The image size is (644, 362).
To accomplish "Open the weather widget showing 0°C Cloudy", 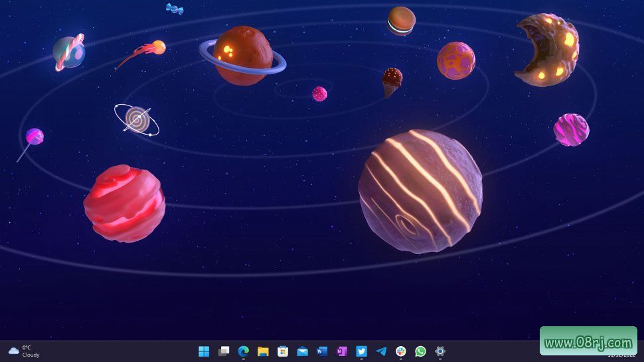I will (x=24, y=351).
